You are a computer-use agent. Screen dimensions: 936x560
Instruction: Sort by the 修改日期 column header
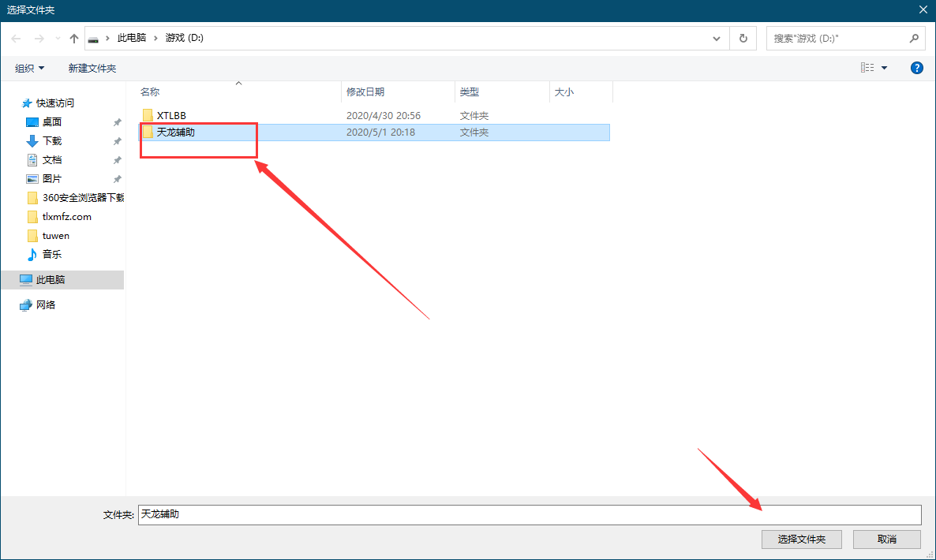[x=365, y=91]
